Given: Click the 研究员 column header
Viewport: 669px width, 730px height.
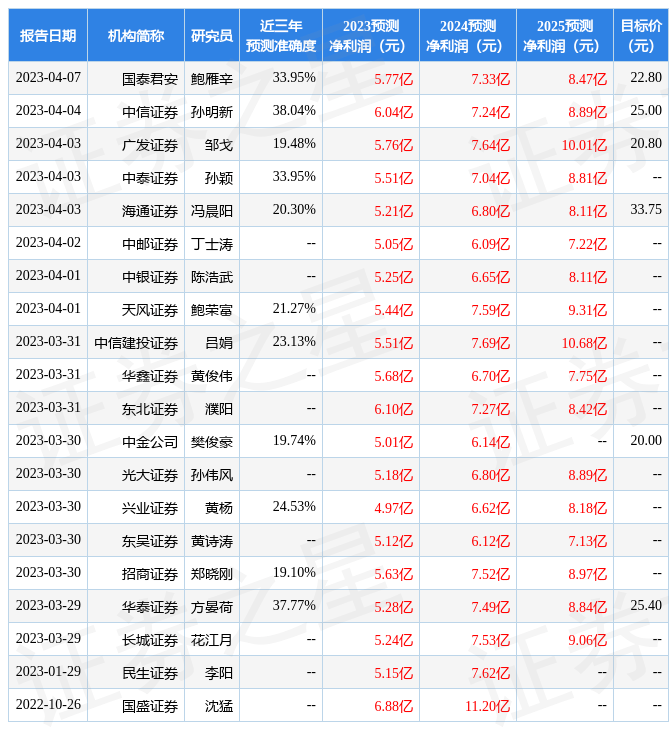Looking at the screenshot, I should (212, 35).
